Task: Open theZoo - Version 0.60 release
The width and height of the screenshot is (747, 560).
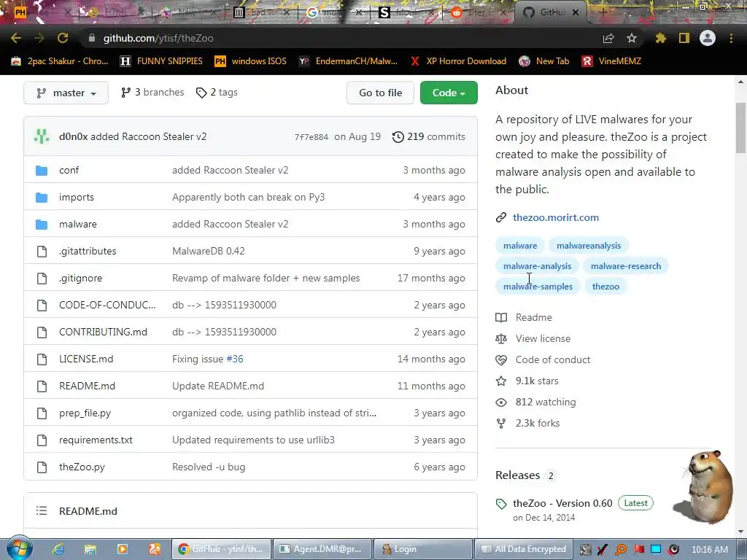Action: [562, 503]
